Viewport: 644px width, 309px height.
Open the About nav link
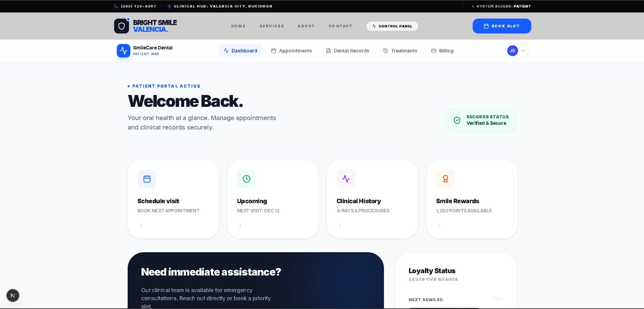(x=306, y=26)
